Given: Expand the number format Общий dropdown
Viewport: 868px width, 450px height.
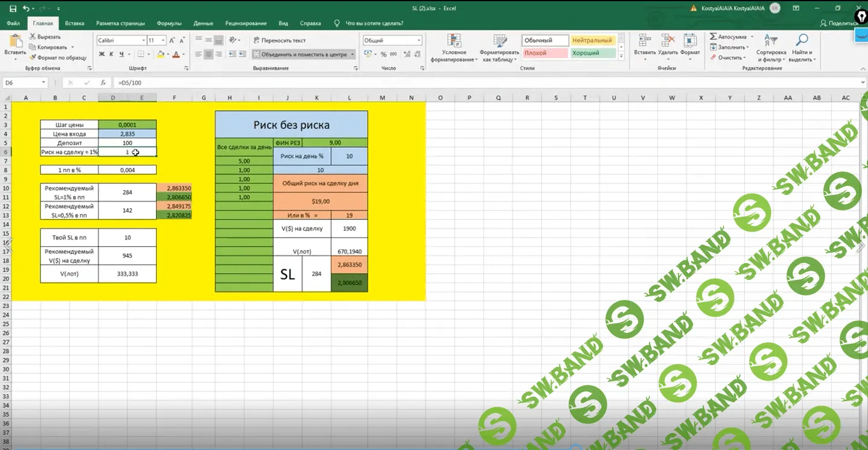Looking at the screenshot, I should 419,40.
